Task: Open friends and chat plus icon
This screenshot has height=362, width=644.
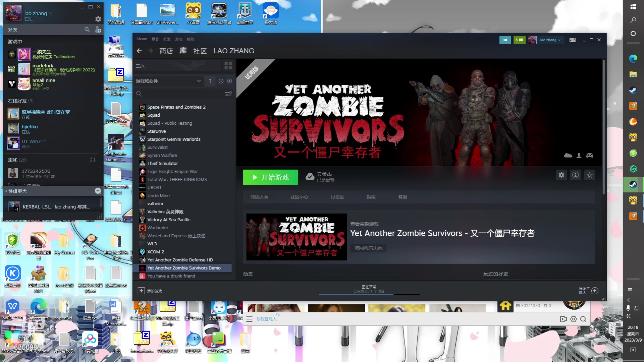Action: point(595,291)
